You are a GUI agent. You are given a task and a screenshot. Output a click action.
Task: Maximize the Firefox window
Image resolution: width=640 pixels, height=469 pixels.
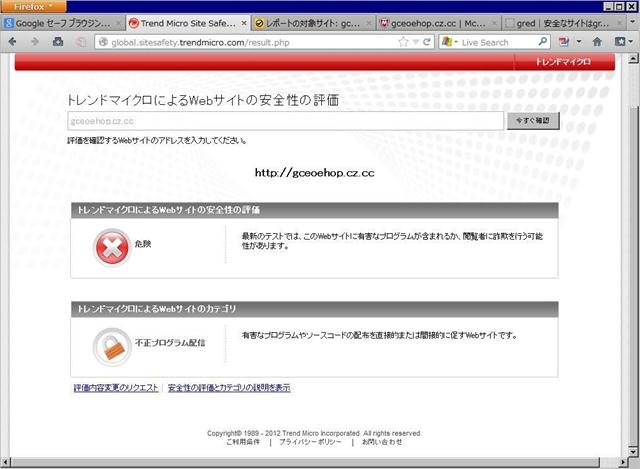[x=619, y=7]
